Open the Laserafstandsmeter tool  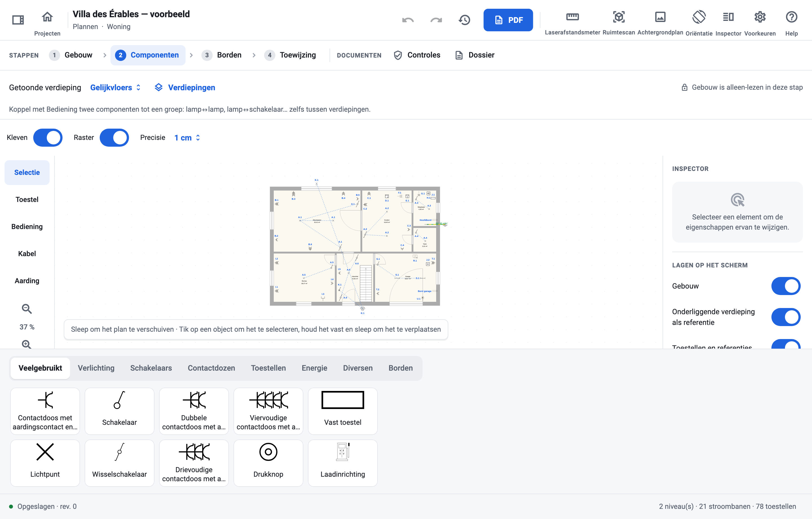572,23
